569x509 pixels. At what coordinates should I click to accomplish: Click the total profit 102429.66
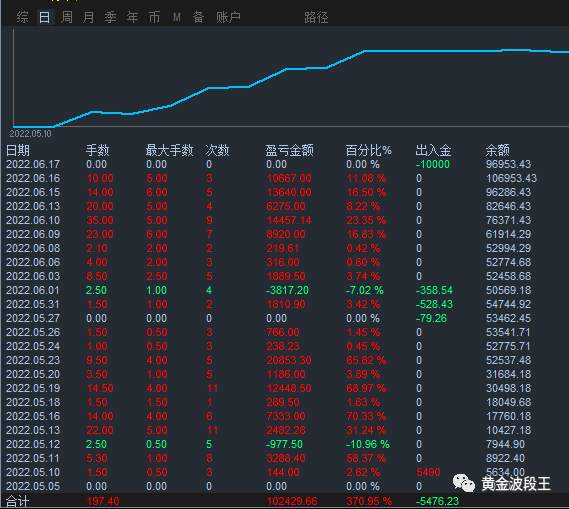[292, 501]
